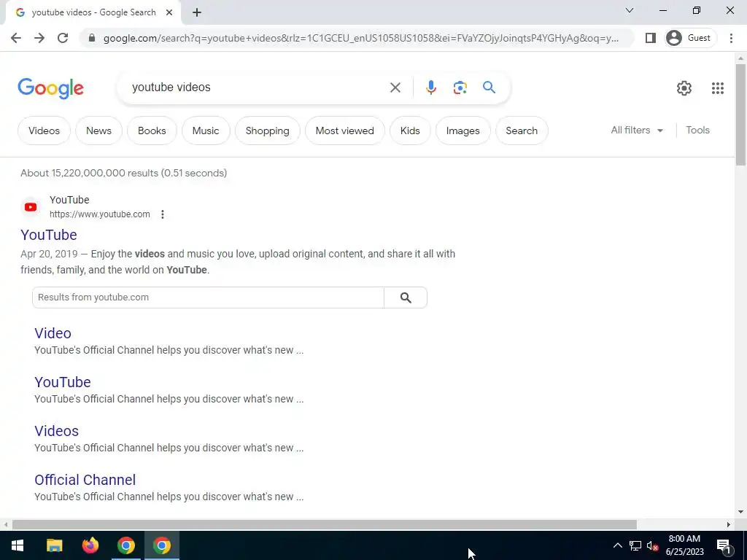Filter results by Videos
The image size is (747, 560).
pos(44,131)
